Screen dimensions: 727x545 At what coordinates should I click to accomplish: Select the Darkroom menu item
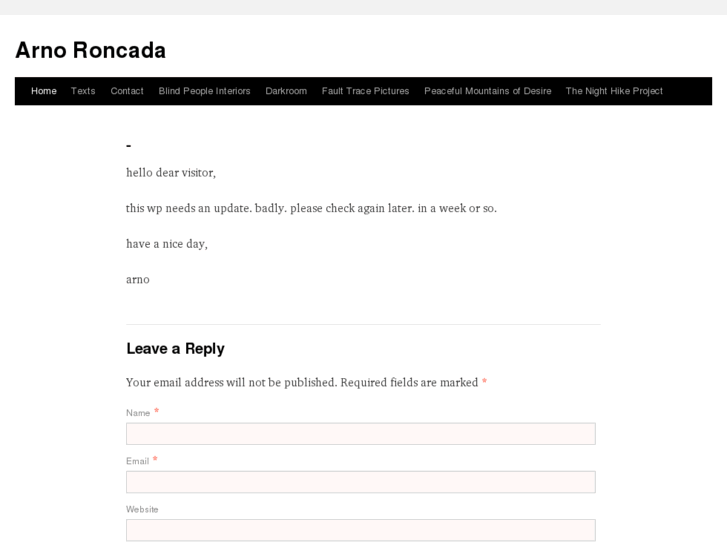click(286, 91)
